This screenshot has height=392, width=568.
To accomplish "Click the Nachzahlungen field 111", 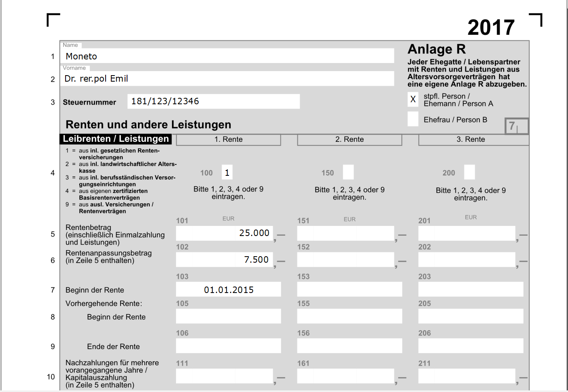I will 224,375.
